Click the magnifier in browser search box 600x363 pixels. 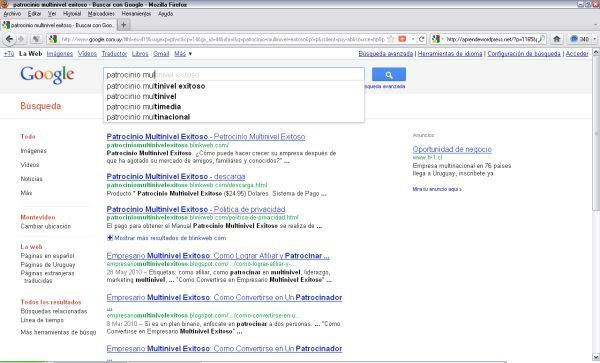[x=541, y=39]
